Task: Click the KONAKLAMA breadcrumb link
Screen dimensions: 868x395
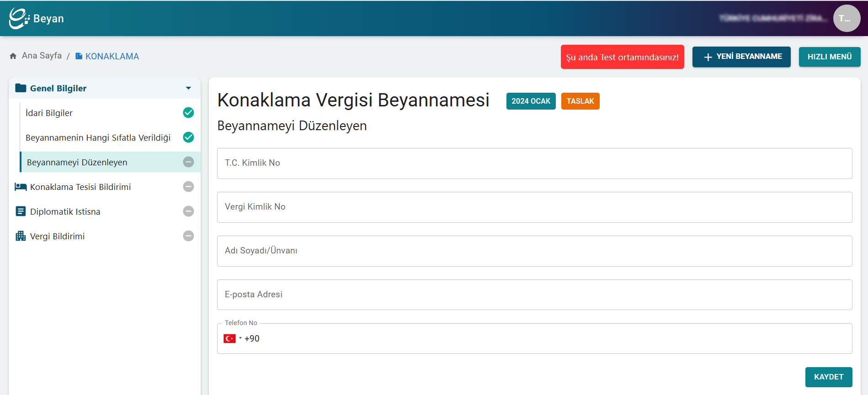Action: pos(112,56)
